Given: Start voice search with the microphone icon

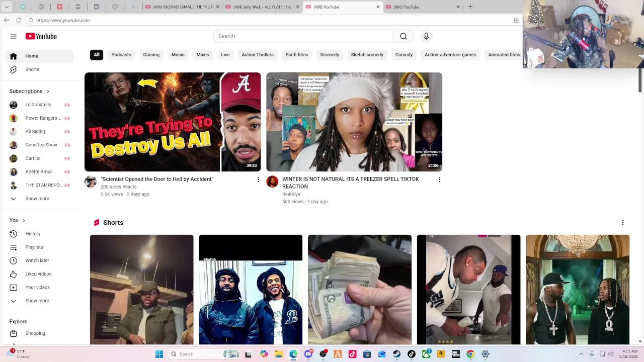Looking at the screenshot, I should click(x=426, y=36).
